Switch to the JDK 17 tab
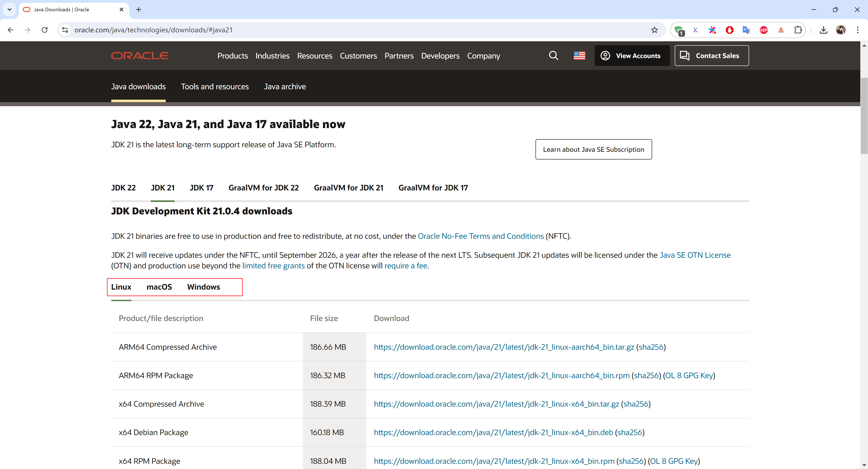This screenshot has height=469, width=868. [x=201, y=188]
